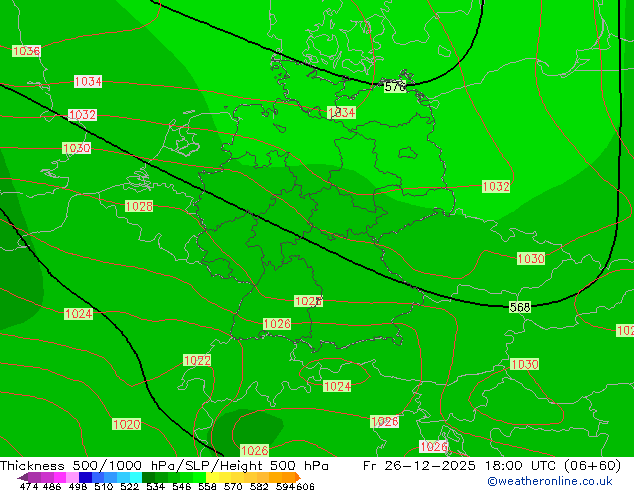
Task: Click the weatheronline.co.uk copyright link
Action: [550, 481]
